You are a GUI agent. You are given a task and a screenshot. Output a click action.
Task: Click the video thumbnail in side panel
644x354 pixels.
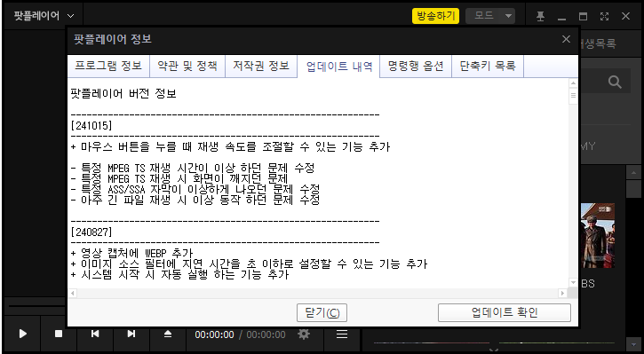click(598, 235)
